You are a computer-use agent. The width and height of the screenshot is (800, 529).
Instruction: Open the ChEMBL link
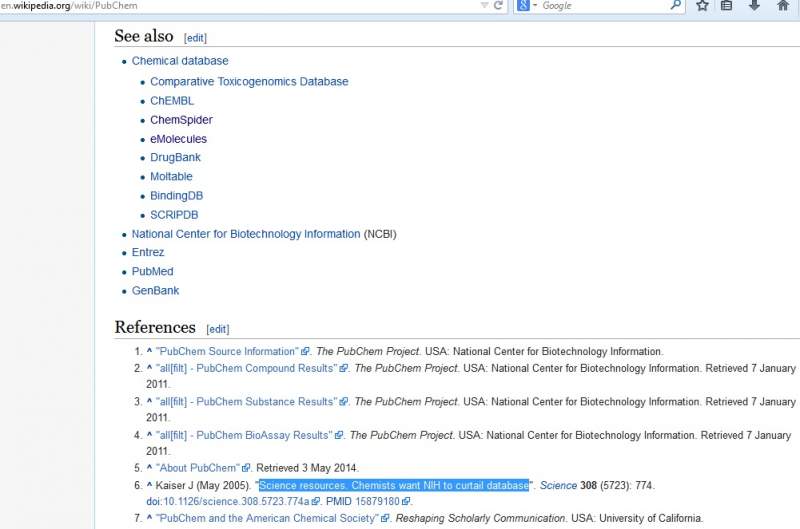(x=172, y=101)
